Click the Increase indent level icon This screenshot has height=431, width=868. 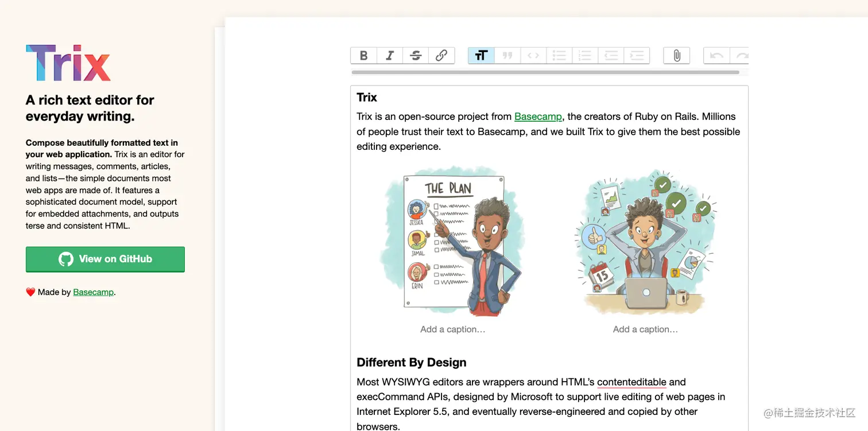(637, 56)
